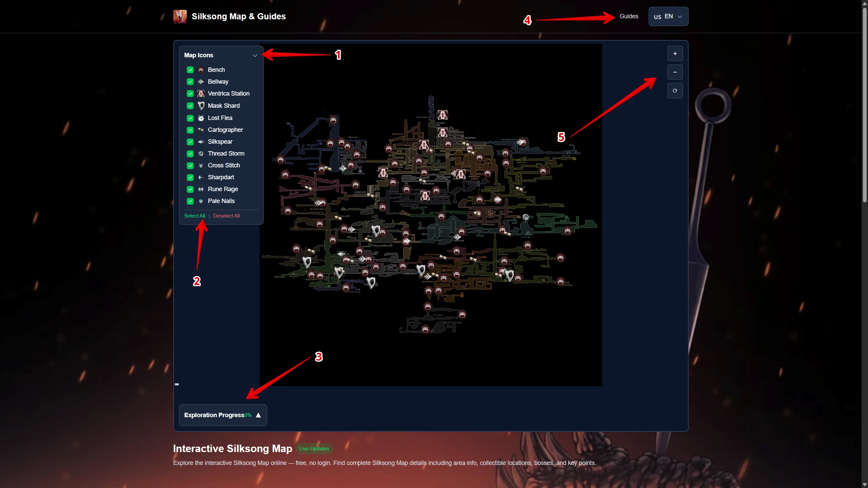Select the bench marker at map's top left

point(333,120)
